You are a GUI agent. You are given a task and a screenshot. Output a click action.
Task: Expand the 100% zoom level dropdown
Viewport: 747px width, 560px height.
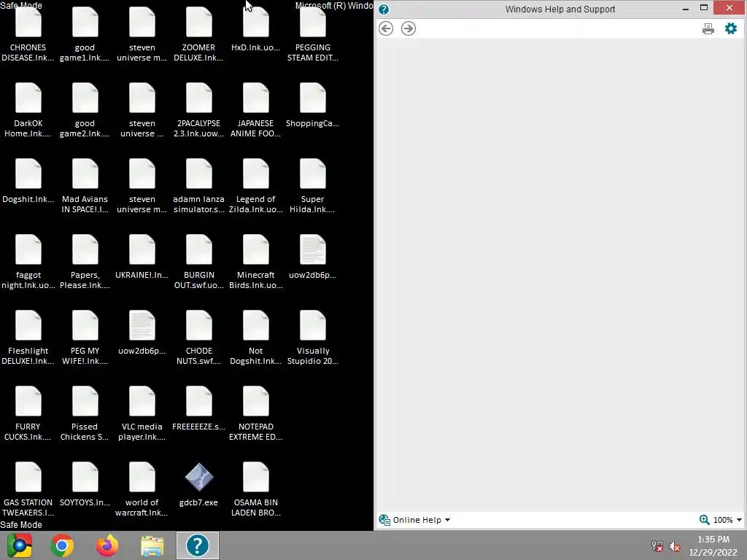click(x=740, y=520)
